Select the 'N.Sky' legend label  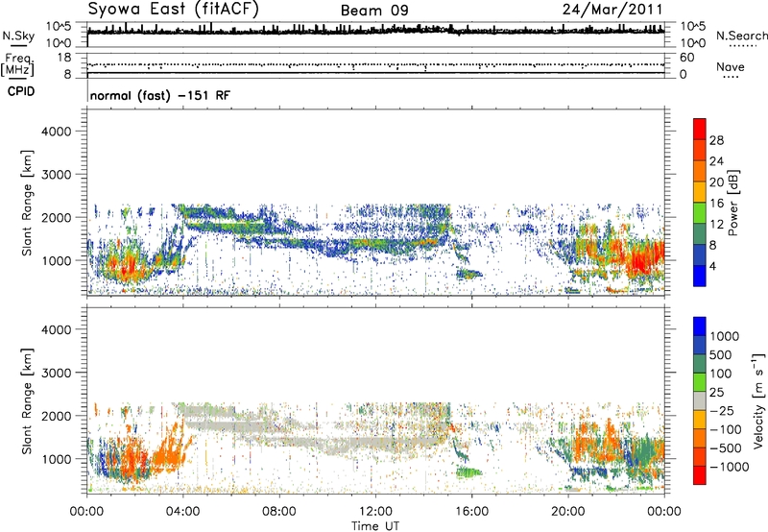click(18, 36)
